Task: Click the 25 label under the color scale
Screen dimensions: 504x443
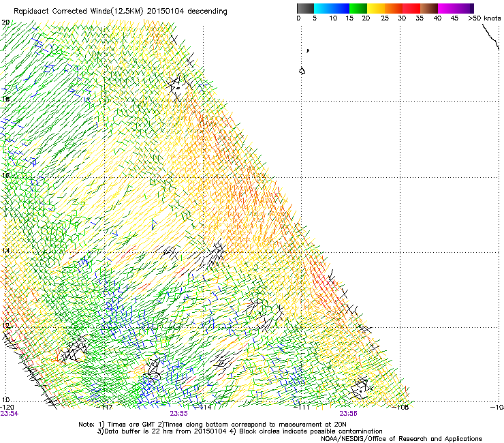Action: coord(385,18)
